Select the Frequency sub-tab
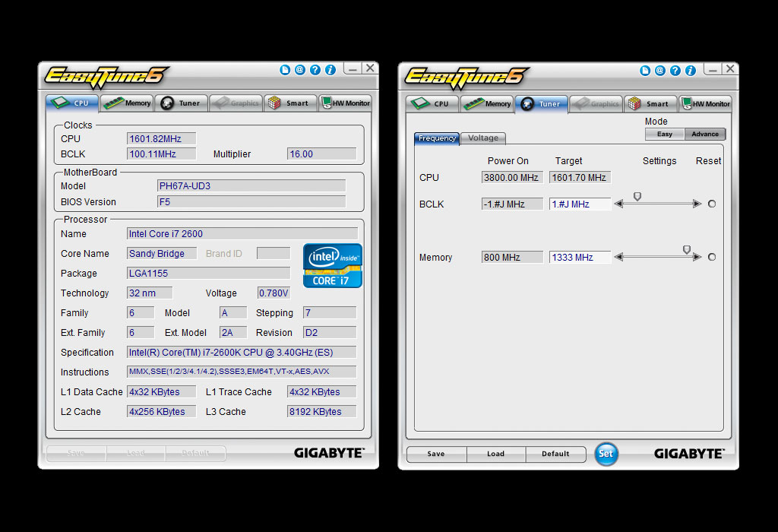 437,138
